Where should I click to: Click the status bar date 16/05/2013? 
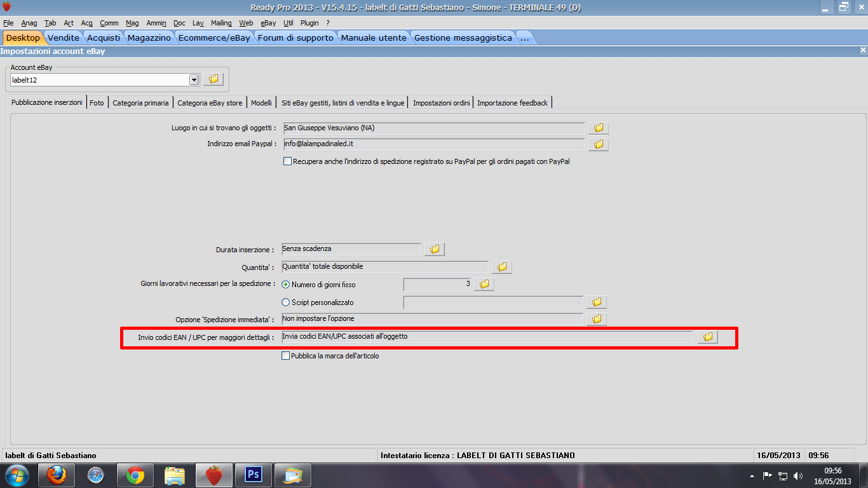pyautogui.click(x=778, y=456)
